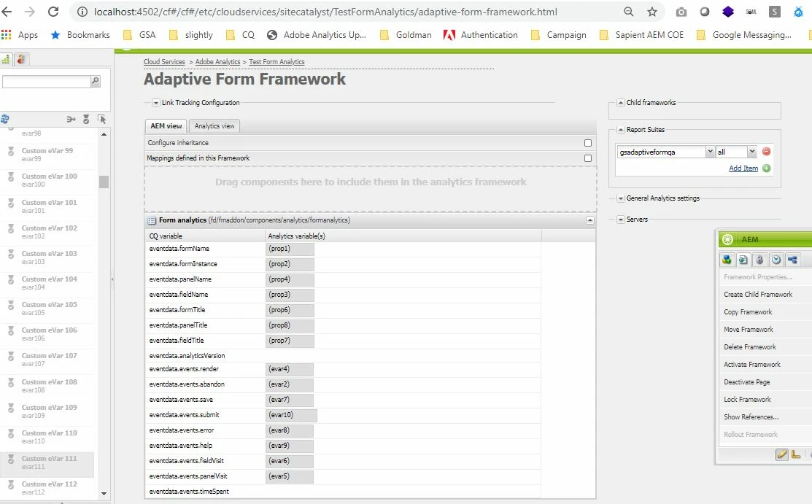Open the 'all' run mode dropdown
The image size is (812, 504).
(x=751, y=152)
